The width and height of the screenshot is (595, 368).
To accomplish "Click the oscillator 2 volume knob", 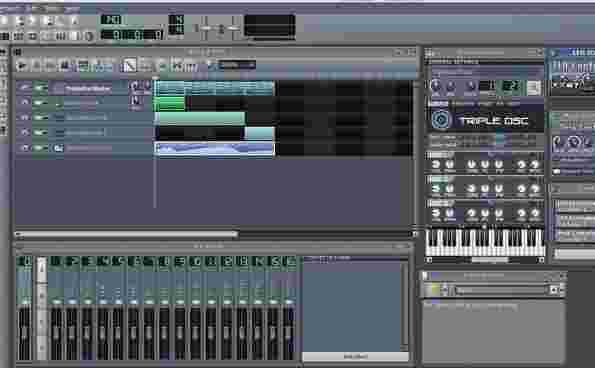I will pyautogui.click(x=436, y=188).
